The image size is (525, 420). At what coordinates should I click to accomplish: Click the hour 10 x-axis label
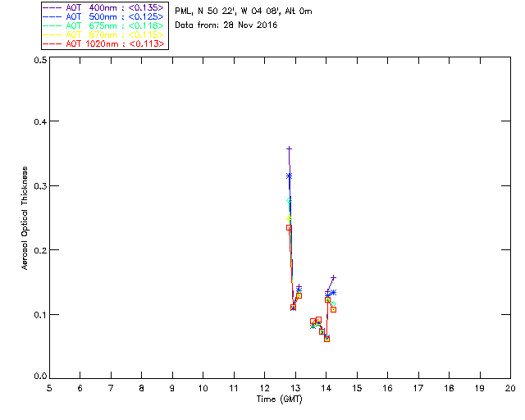(203, 388)
